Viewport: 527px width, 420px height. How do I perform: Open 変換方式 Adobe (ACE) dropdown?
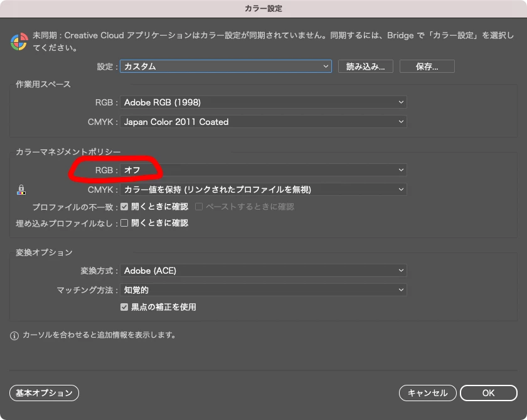click(x=263, y=271)
